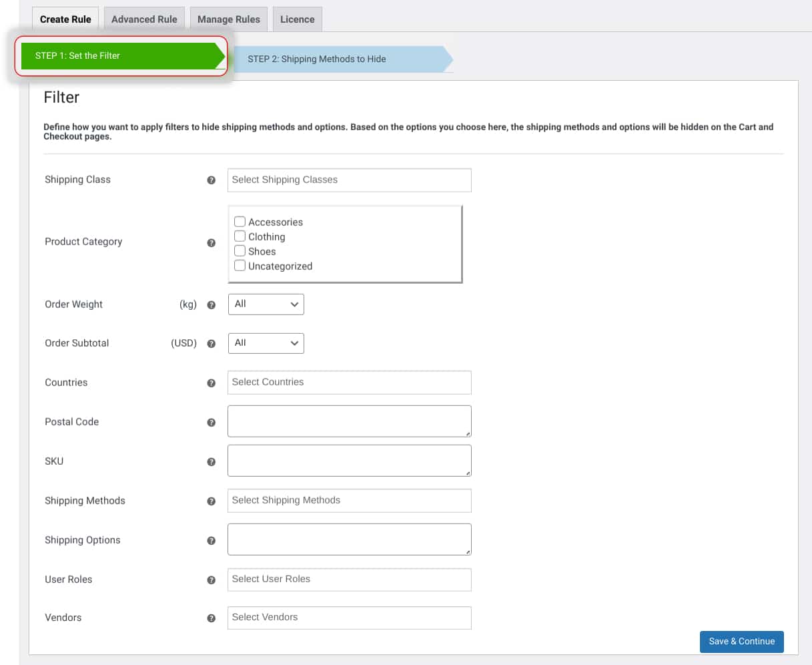Click the Product Category label
The height and width of the screenshot is (665, 812).
pyautogui.click(x=83, y=242)
